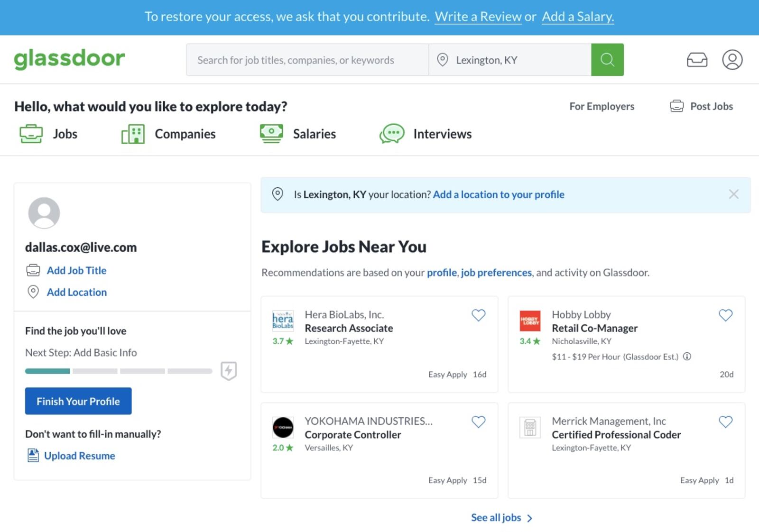Click the Salaries money icon
759x532 pixels.
tap(271, 134)
